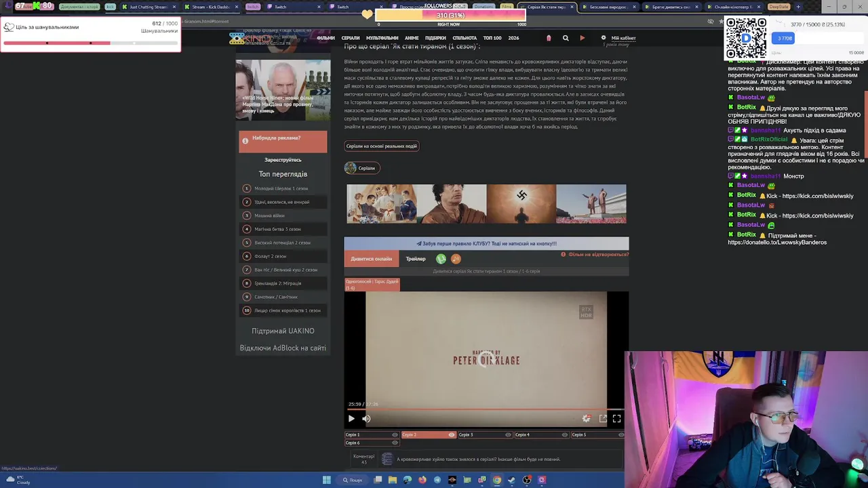
Task: Open the 2026 menu item
Action: pyautogui.click(x=513, y=38)
